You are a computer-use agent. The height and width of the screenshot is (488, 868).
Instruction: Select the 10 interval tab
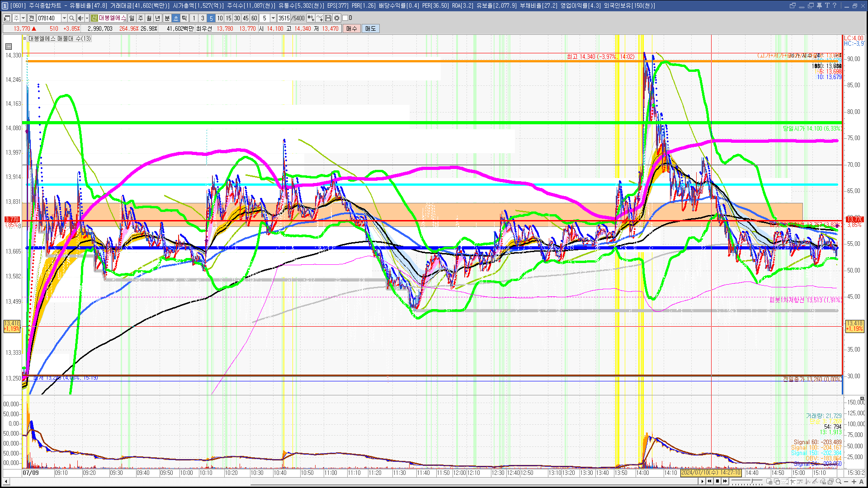pos(220,18)
